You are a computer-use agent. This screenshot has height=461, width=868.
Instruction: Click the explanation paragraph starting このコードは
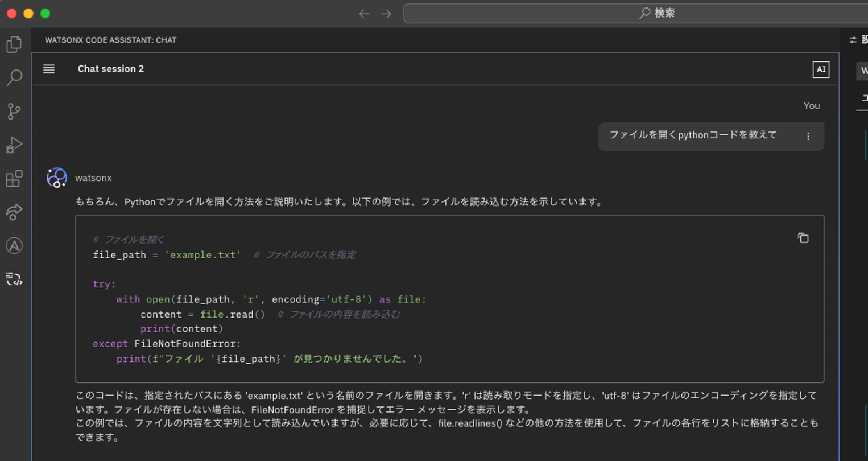coord(446,402)
